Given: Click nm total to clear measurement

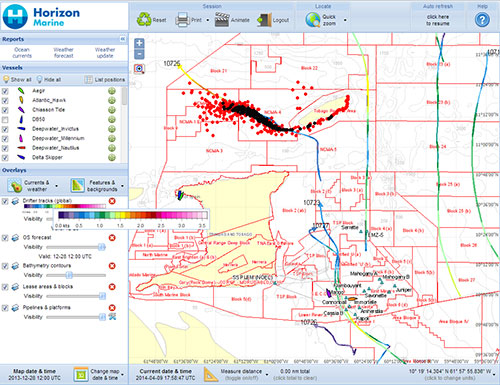Looking at the screenshot, I should (295, 374).
